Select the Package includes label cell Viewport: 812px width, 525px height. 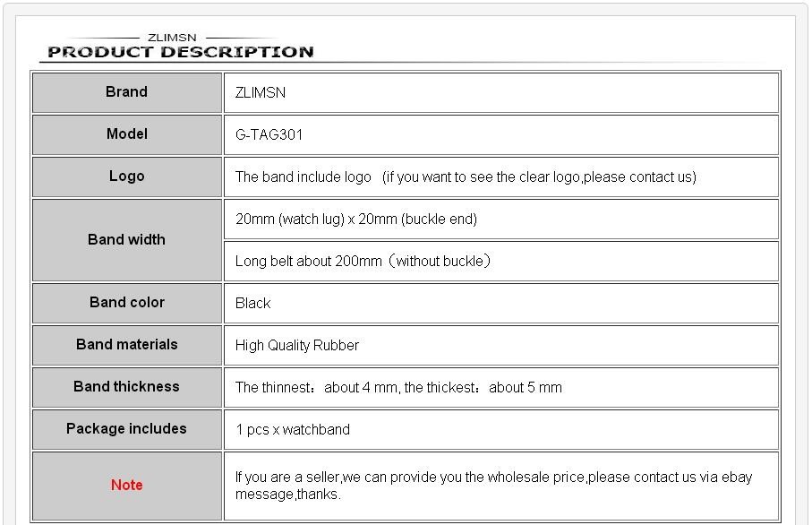pos(127,429)
